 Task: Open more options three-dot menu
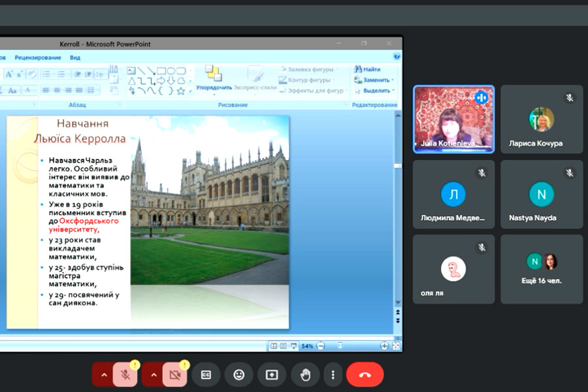click(333, 375)
